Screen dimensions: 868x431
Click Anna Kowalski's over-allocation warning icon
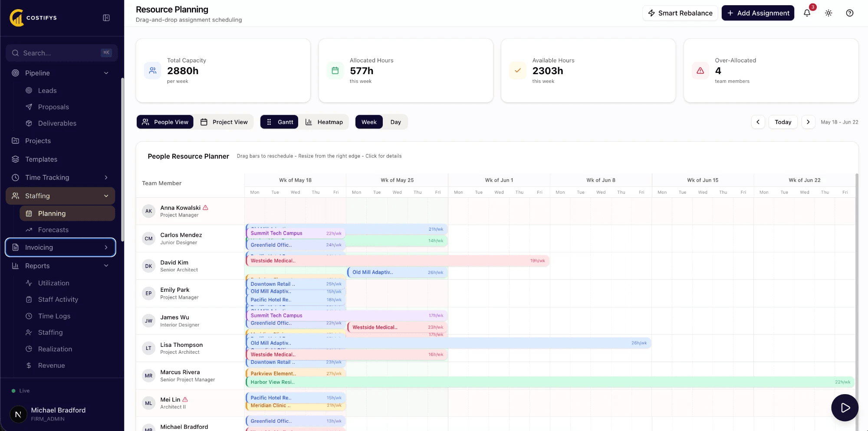pos(206,208)
